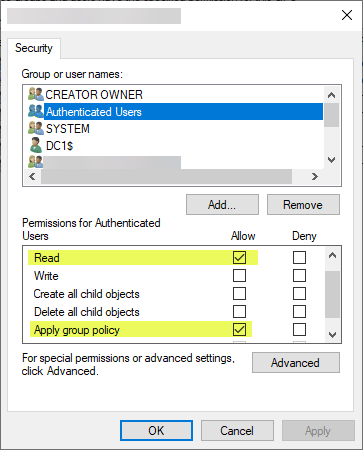Toggle Deny checkbox for Read permission
363x450 pixels.
pos(299,257)
